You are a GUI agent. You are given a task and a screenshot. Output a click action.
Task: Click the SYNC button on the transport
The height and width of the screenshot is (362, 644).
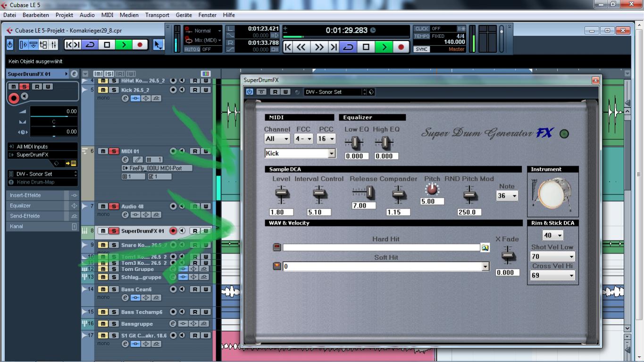[x=421, y=49]
